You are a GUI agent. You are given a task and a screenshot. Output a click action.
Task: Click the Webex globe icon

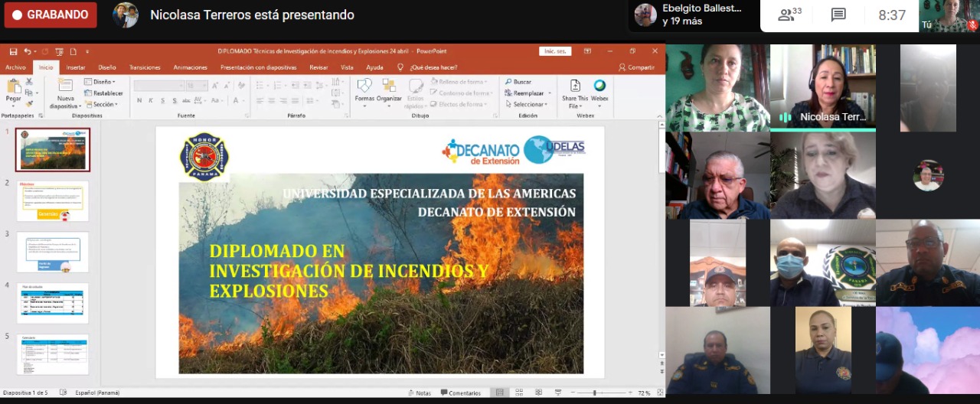599,86
